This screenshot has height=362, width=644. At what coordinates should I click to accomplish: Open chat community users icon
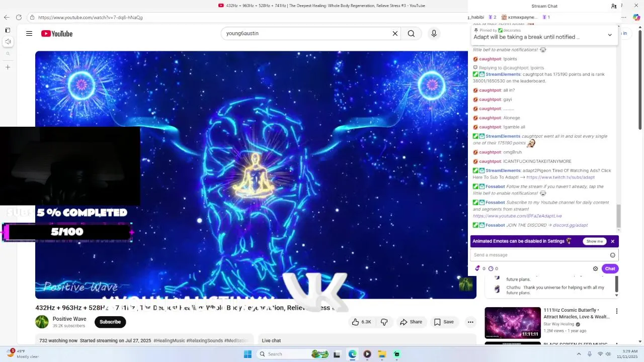(614, 6)
